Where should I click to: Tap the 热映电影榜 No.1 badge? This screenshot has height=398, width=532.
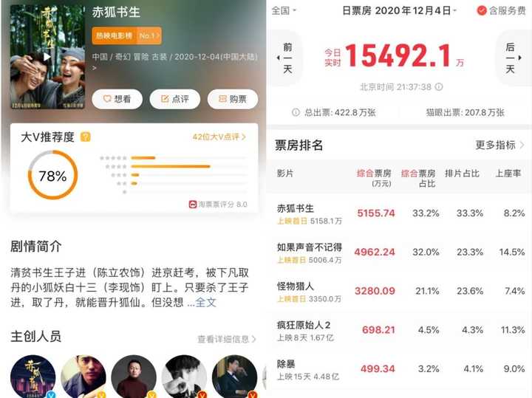(x=126, y=35)
